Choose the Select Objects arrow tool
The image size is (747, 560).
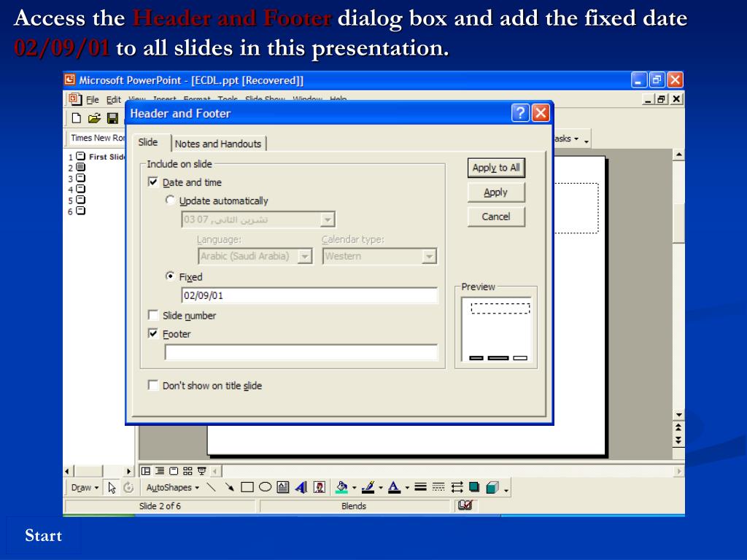[112, 488]
